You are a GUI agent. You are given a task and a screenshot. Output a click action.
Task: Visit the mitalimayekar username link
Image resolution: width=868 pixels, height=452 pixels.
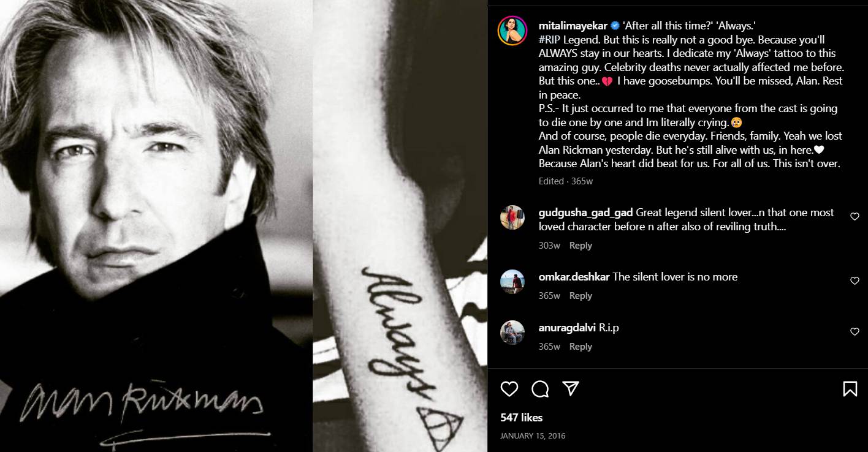tap(573, 26)
